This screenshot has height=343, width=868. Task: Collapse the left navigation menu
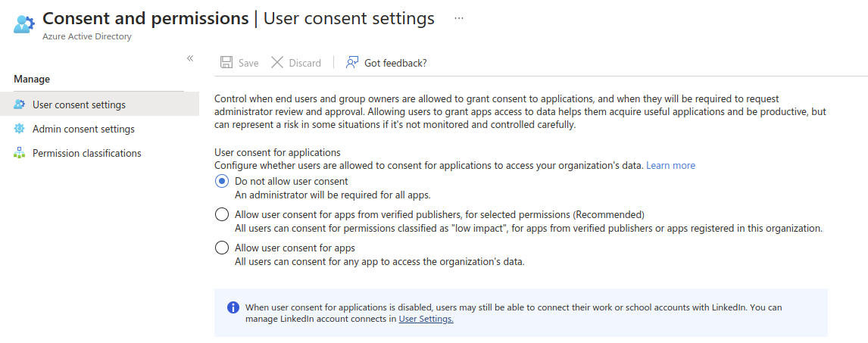[190, 58]
